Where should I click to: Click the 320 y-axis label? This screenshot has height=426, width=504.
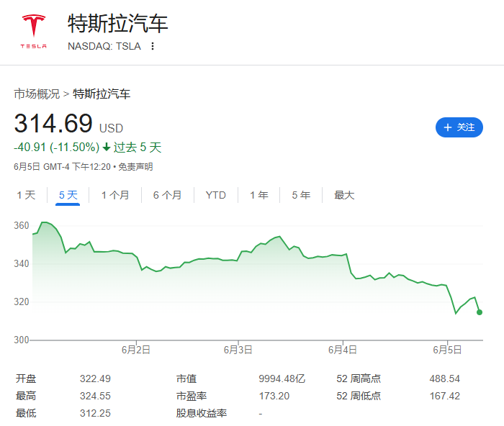[x=22, y=302]
